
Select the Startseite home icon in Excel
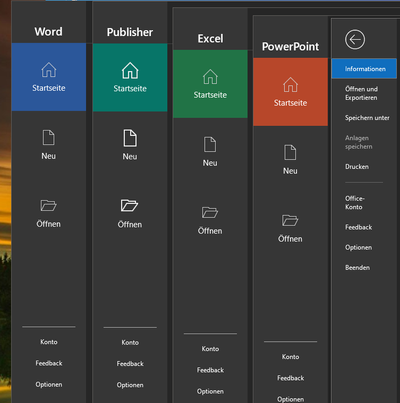point(210,77)
